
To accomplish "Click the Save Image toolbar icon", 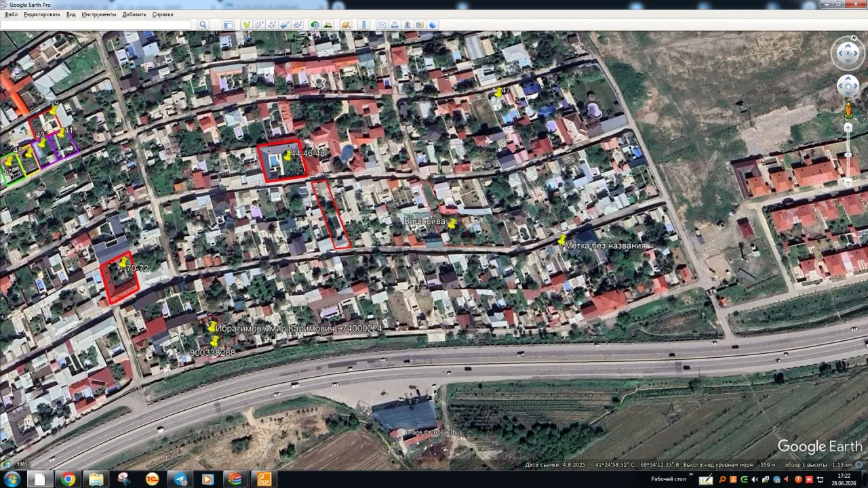I will pos(408,25).
